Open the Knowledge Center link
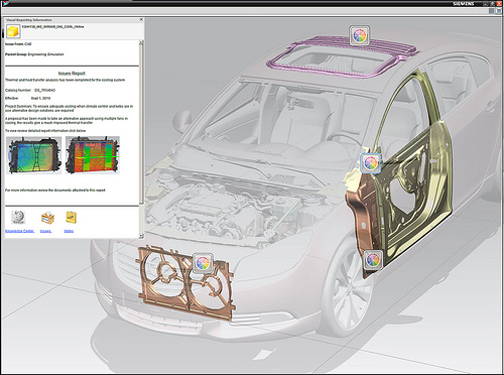Viewport: 504px width, 375px height. 19,231
